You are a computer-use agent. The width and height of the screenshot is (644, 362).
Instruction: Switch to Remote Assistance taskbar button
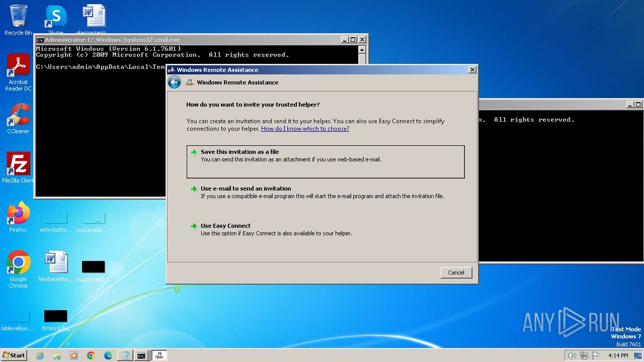click(159, 355)
